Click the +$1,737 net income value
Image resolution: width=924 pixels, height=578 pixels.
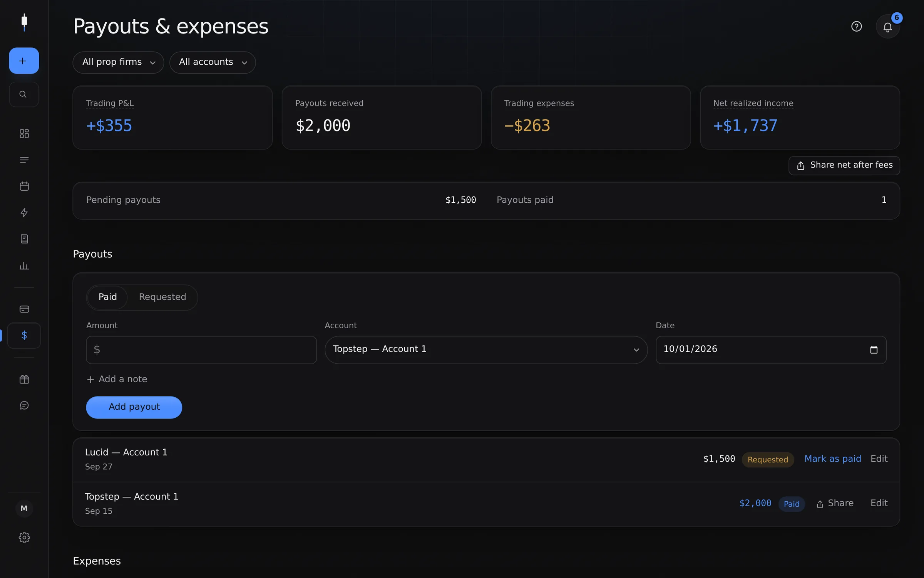click(745, 126)
